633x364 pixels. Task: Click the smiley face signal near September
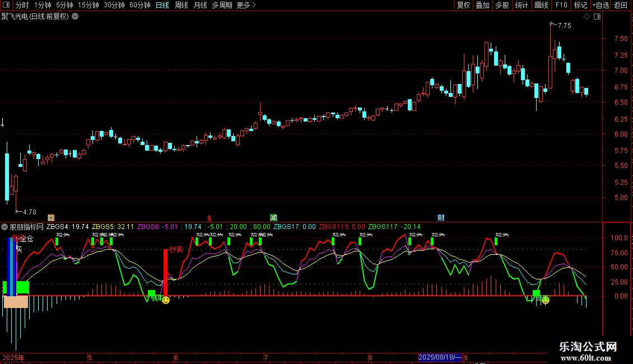(x=545, y=300)
